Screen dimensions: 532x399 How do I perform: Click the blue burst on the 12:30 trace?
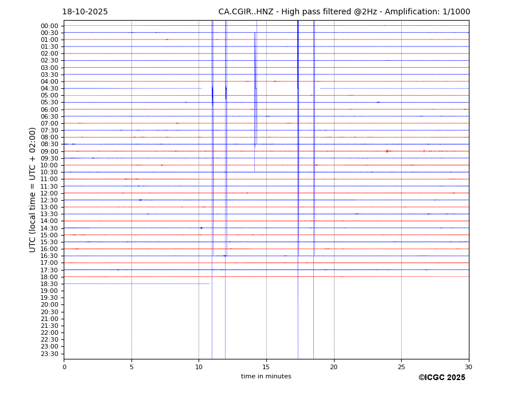click(140, 200)
